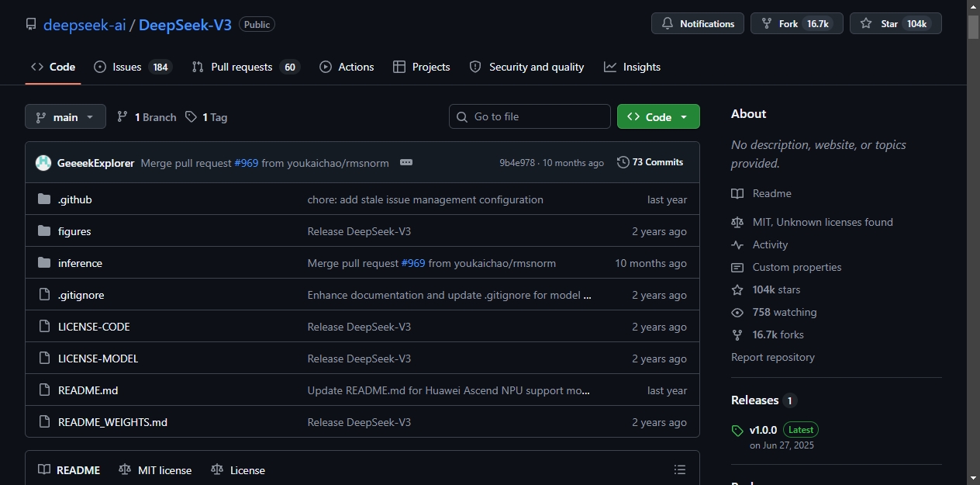Open the LICENSE-MODEL file
The image size is (980, 485).
coord(98,359)
